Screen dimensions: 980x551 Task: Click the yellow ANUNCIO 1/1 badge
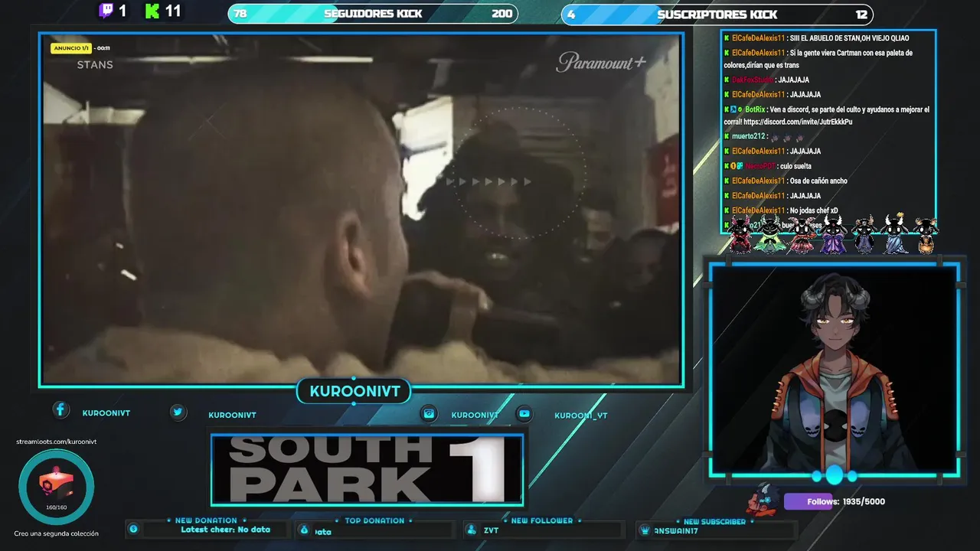pos(71,48)
